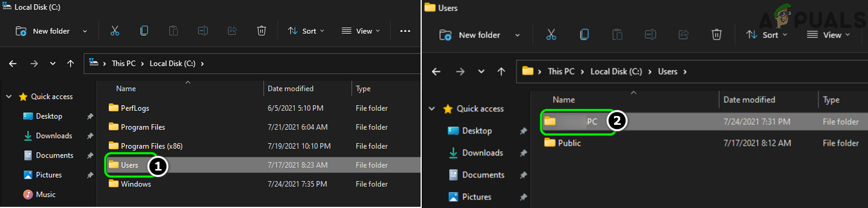Click Cut scissors icon in Users window
Image resolution: width=868 pixels, height=208 pixels.
pos(551,35)
